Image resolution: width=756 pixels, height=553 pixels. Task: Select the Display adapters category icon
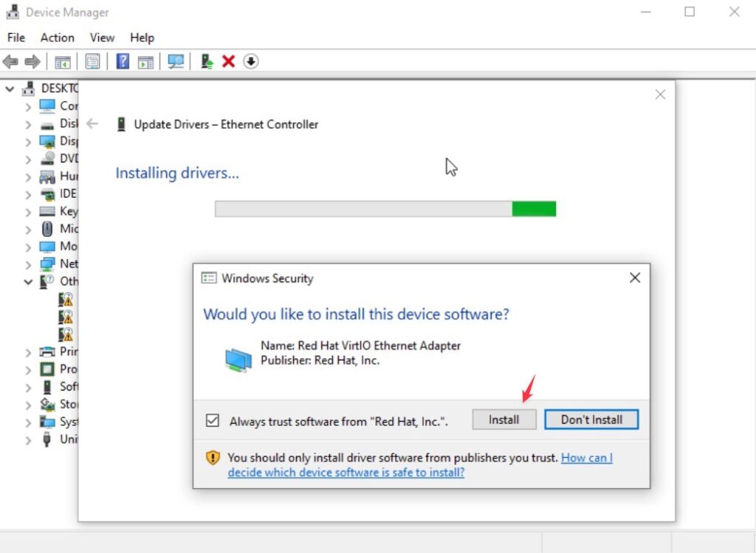tap(47, 141)
